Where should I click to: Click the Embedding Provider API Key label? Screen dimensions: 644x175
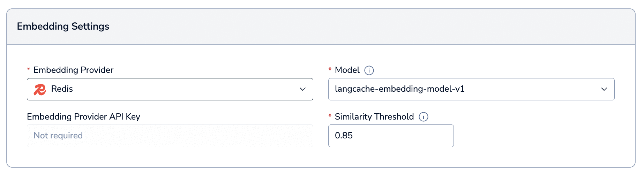(83, 117)
